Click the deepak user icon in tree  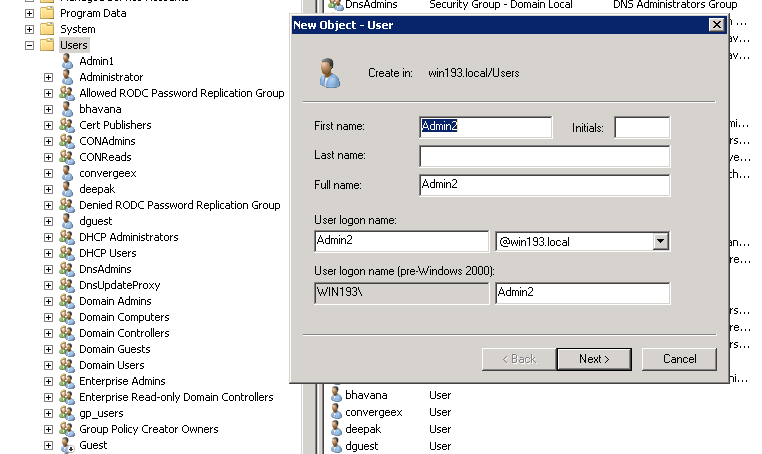tap(67, 190)
